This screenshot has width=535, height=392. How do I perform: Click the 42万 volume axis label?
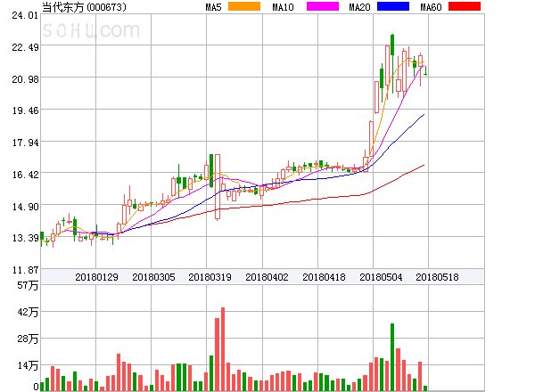(x=28, y=312)
